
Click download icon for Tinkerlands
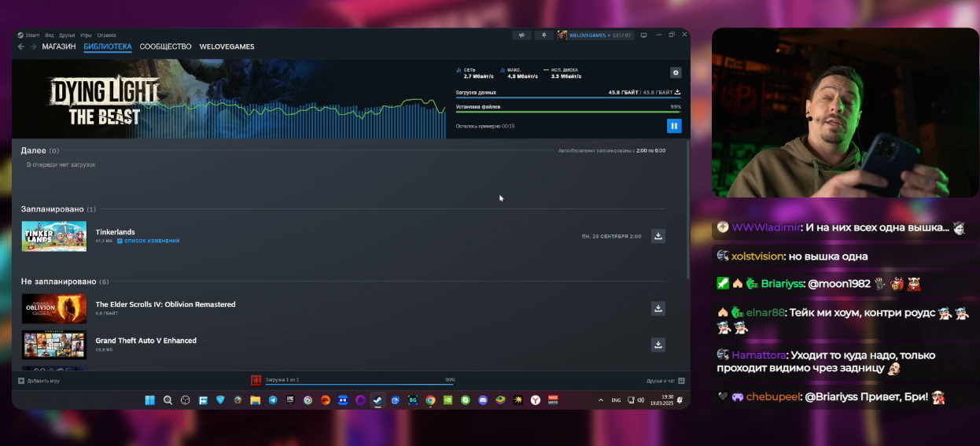[658, 236]
